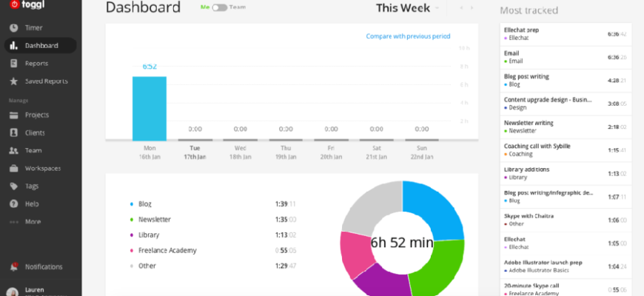
Task: Click the Freelance Academy legend row
Action: pyautogui.click(x=212, y=250)
